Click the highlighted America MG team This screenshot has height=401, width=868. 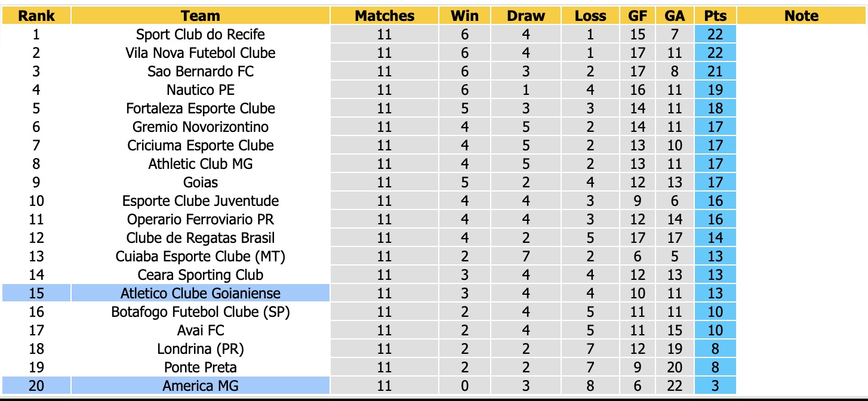coord(201,385)
